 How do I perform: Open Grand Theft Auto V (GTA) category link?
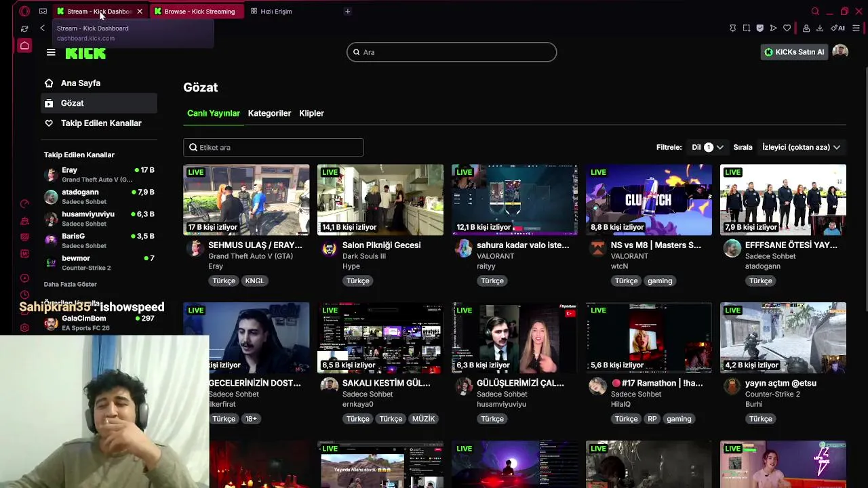pos(251,256)
